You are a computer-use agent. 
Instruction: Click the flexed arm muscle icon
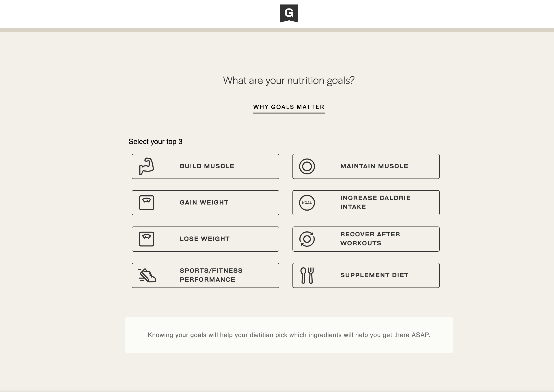point(147,166)
